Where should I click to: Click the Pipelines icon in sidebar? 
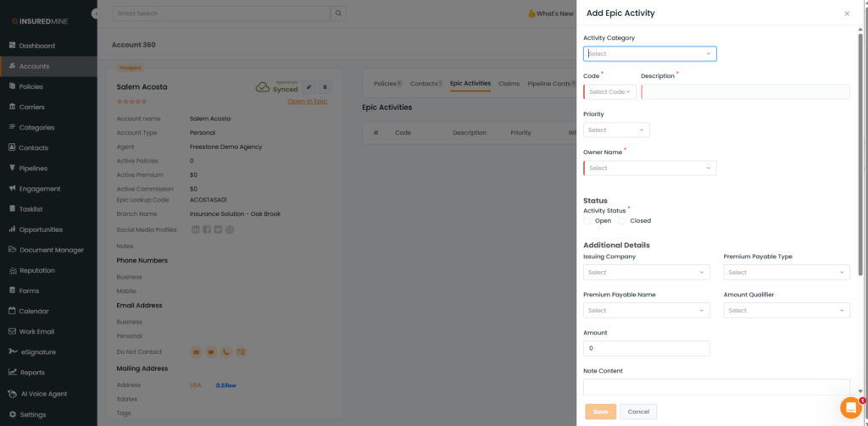(12, 169)
